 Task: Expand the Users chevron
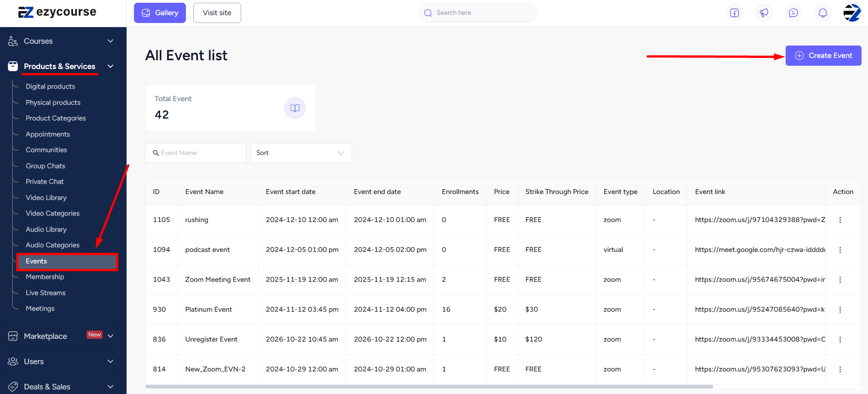pos(110,361)
